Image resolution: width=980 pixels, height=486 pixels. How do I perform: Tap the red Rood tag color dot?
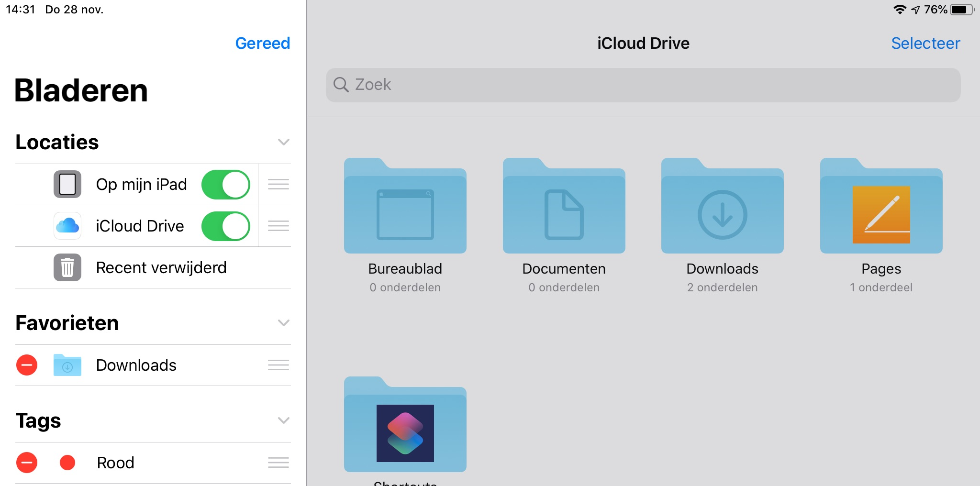coord(67,463)
